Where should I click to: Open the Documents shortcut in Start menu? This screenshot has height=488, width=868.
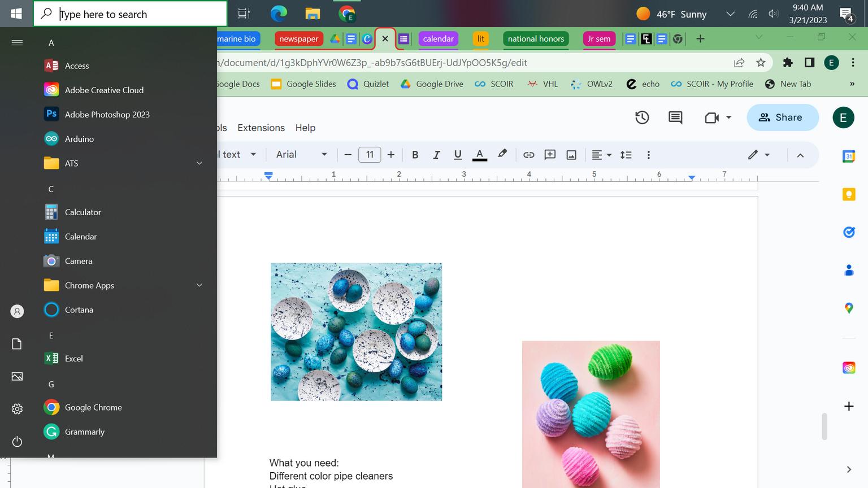coord(17,344)
